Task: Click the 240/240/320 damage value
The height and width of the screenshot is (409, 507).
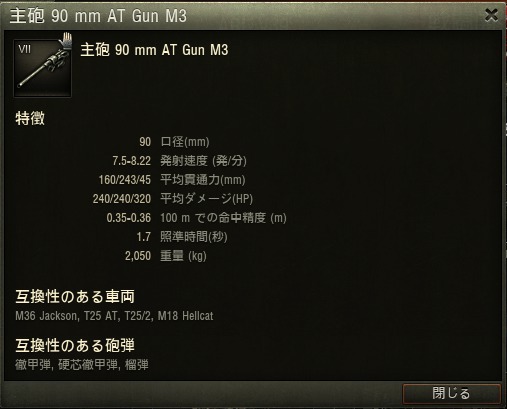Action: pyautogui.click(x=122, y=199)
